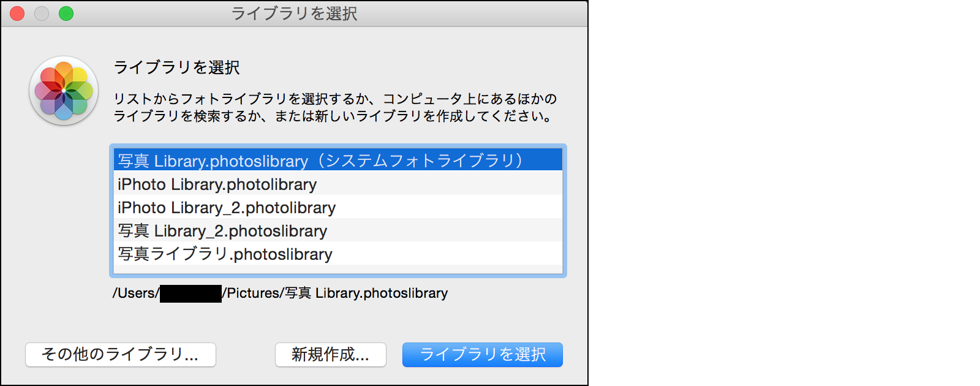Click the window title bar text ライブラリを選択
Image resolution: width=980 pixels, height=386 pixels.
[294, 13]
